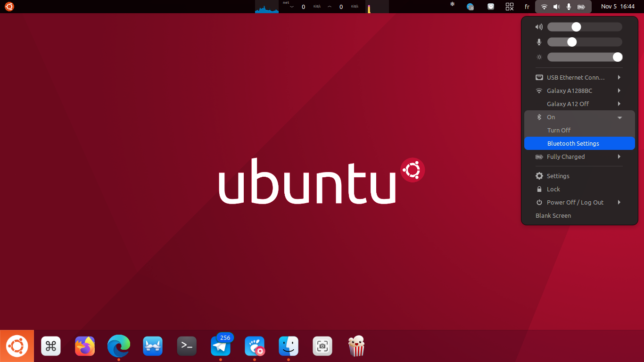Viewport: 644px width, 362px height.
Task: Open Bluetooth Settings
Action: [x=579, y=143]
